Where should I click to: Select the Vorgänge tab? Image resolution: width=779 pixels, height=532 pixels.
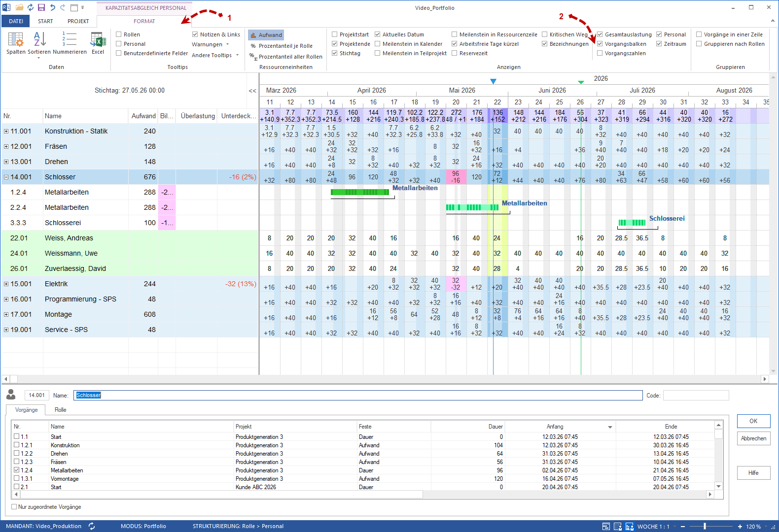26,410
